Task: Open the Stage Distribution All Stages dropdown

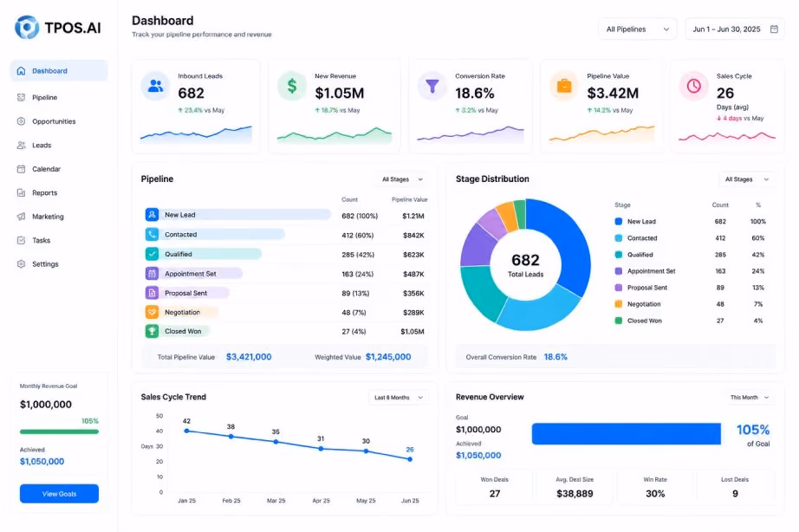Action: (747, 179)
